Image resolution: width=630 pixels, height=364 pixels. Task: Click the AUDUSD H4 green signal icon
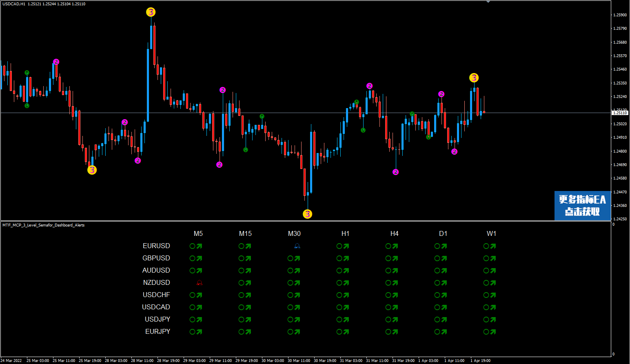(392, 271)
